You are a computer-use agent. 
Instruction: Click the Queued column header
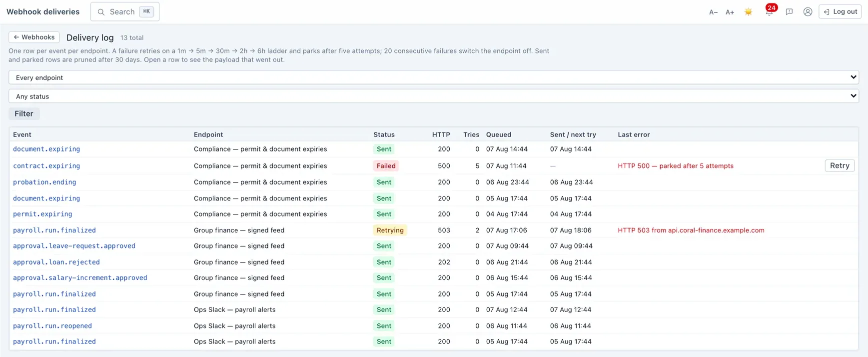click(499, 134)
